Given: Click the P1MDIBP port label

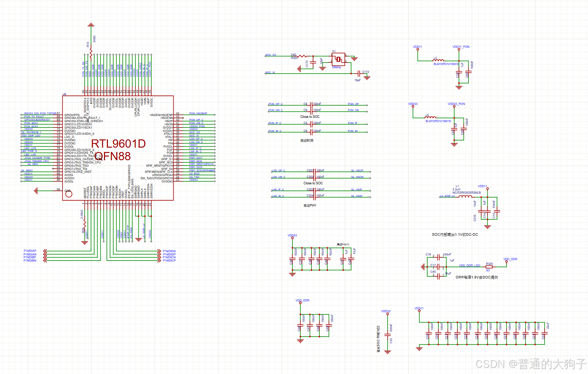Looking at the screenshot, I should [x=30, y=257].
